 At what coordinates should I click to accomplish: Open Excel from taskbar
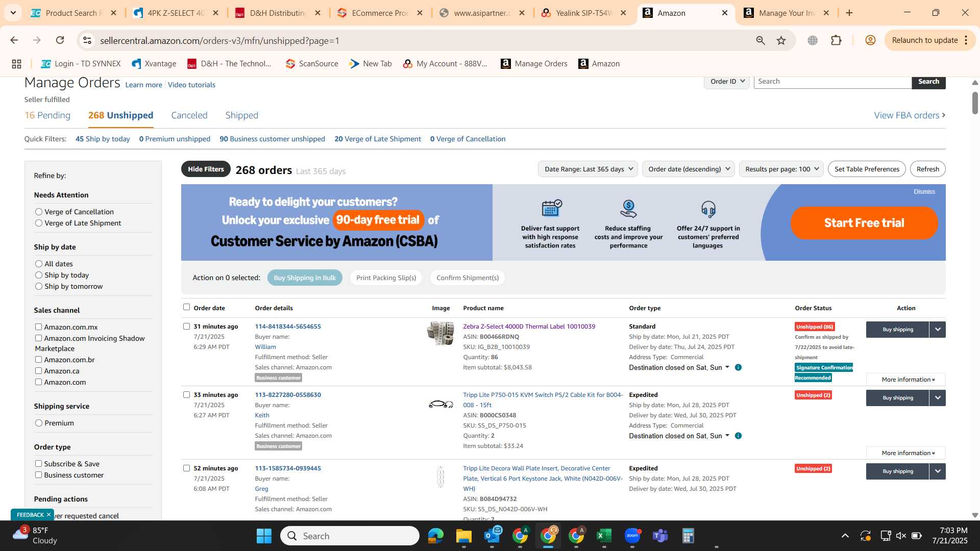pyautogui.click(x=604, y=536)
